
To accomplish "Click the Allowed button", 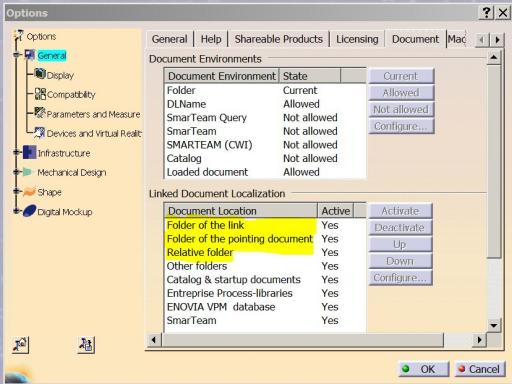I will [401, 93].
